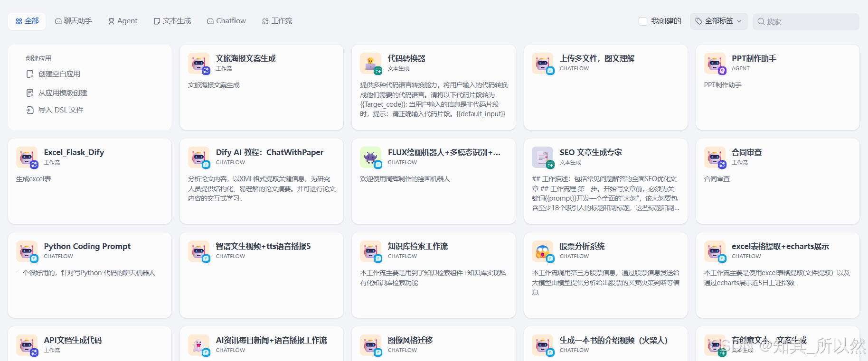Click 创建空白应用 link
This screenshot has width=868, height=361.
[59, 74]
